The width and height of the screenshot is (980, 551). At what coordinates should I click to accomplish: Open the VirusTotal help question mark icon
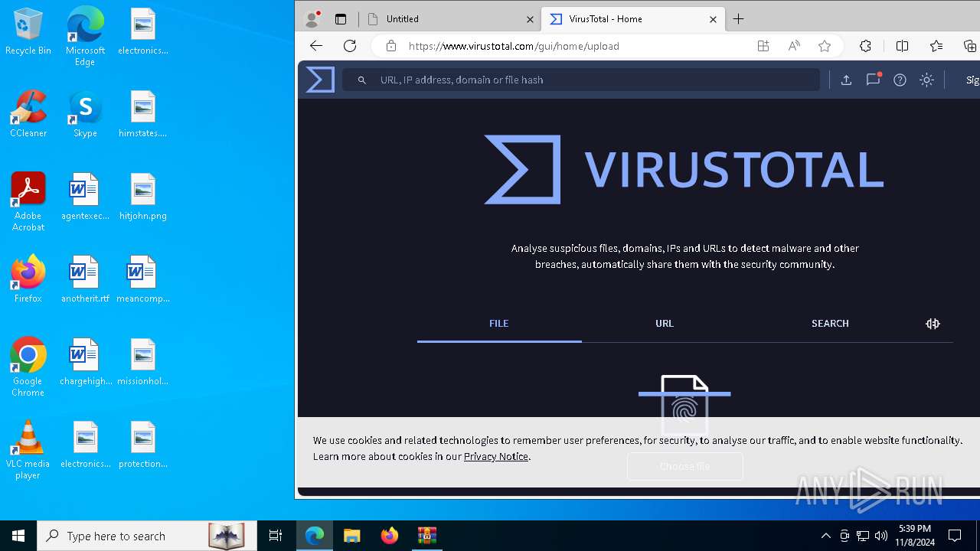tap(900, 80)
